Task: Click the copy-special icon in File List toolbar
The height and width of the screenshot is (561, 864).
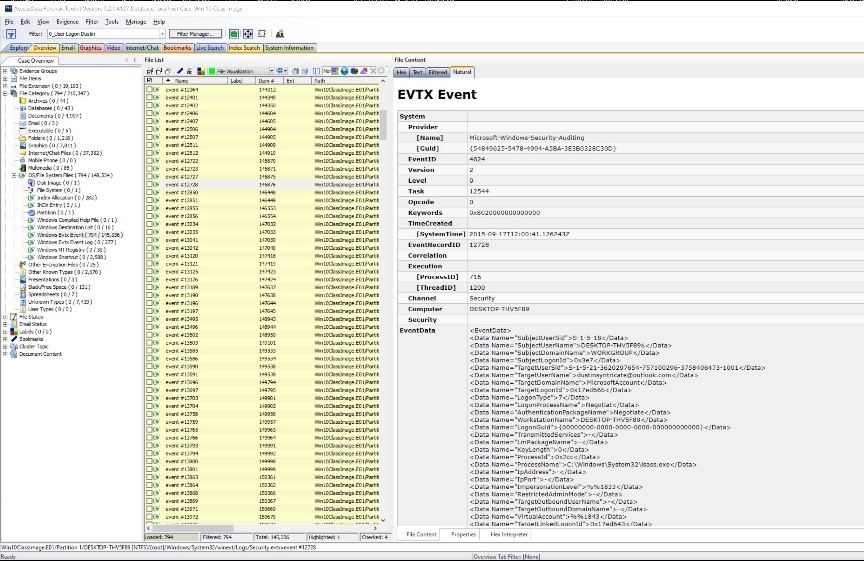Action: click(305, 71)
